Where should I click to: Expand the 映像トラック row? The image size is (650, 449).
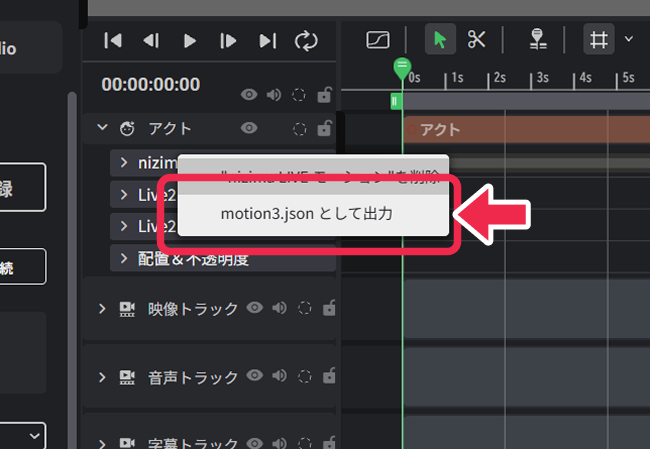click(102, 308)
